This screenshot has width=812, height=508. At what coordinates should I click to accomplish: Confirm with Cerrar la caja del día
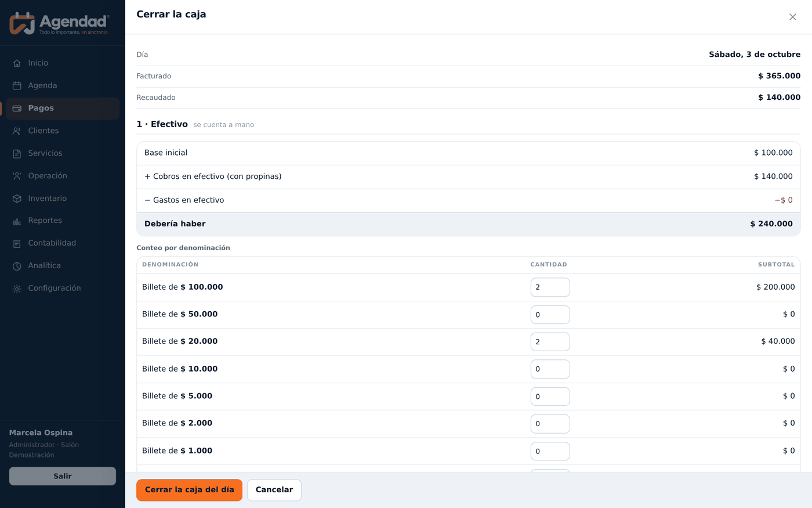(x=189, y=490)
